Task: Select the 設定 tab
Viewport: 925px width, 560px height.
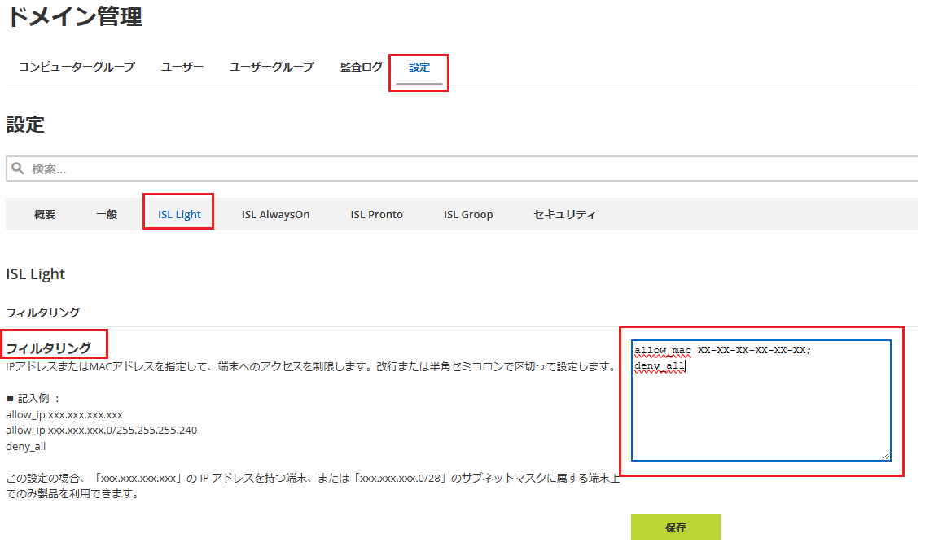Action: (419, 68)
